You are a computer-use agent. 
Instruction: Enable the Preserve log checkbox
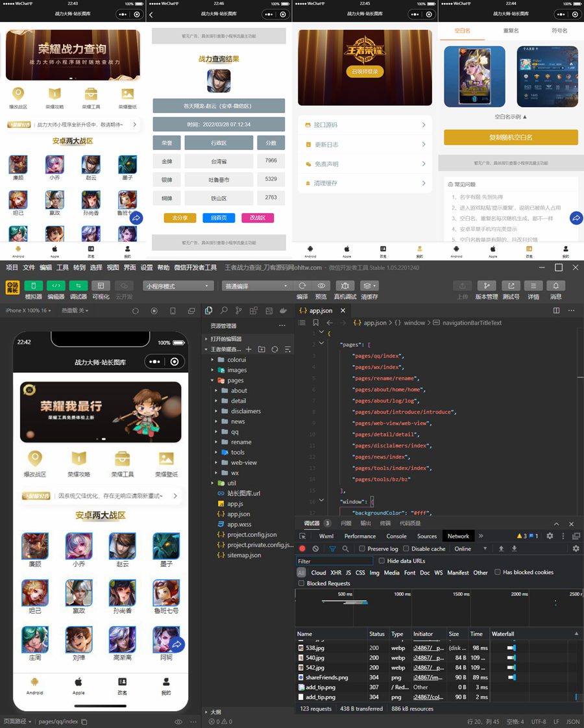tap(362, 549)
